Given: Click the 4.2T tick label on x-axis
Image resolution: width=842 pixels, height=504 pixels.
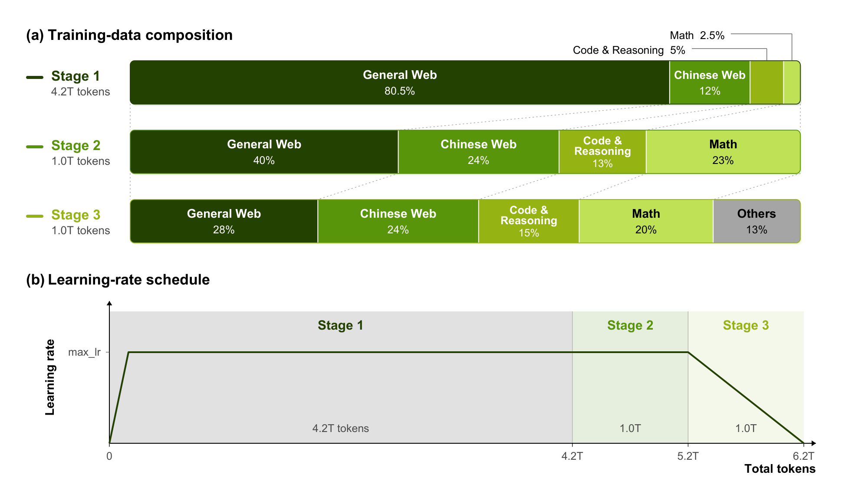Looking at the screenshot, I should (x=572, y=456).
